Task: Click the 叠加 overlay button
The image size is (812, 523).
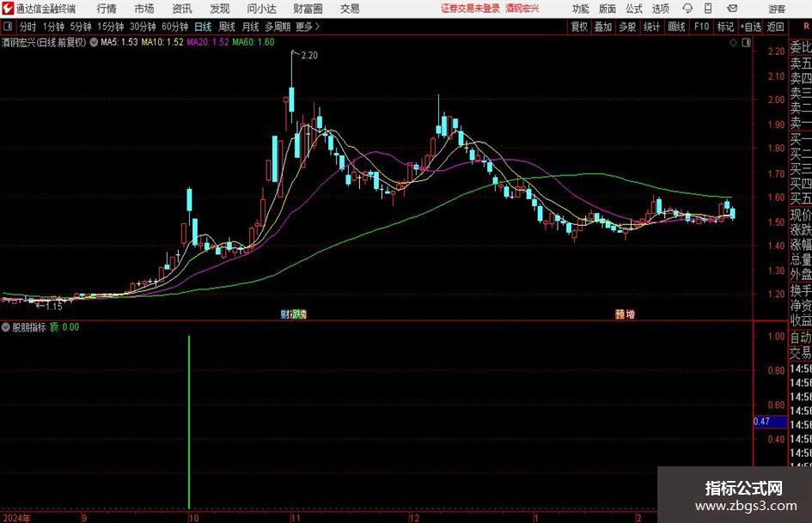Action: pyautogui.click(x=603, y=27)
